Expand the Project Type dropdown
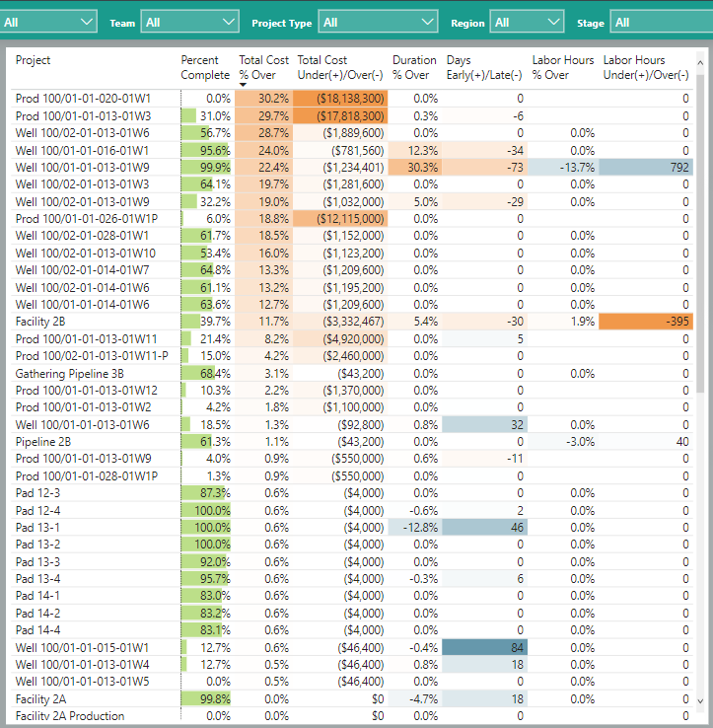 point(379,22)
